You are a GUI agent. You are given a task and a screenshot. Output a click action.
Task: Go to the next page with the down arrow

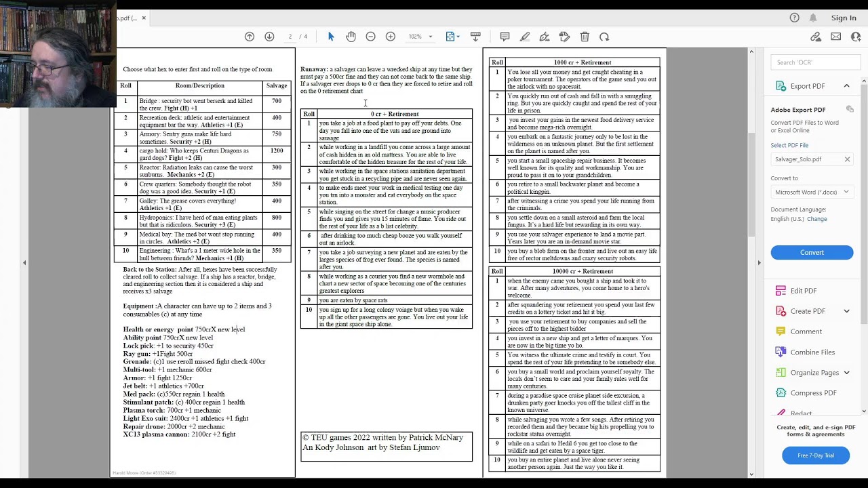pos(269,37)
